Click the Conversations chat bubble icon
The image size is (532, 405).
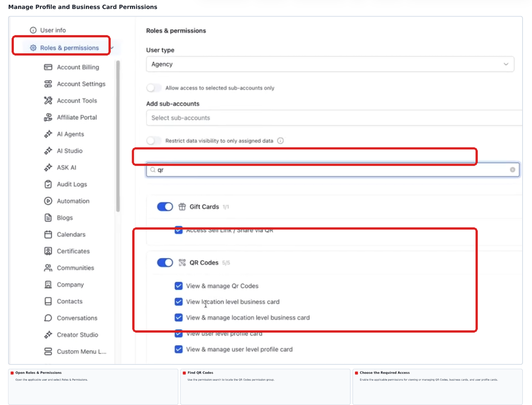[48, 318]
